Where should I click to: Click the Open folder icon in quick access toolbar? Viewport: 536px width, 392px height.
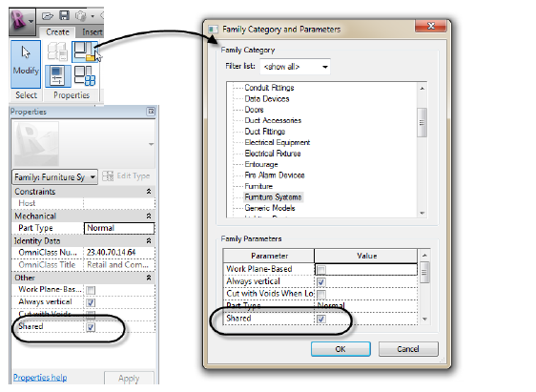coord(48,15)
